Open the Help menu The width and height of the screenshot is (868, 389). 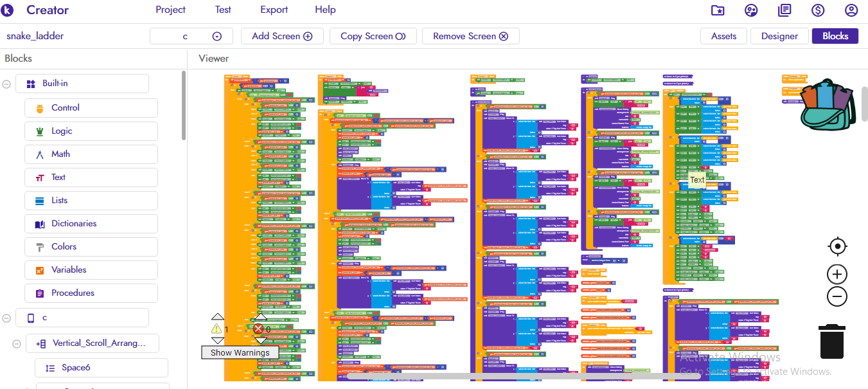325,10
